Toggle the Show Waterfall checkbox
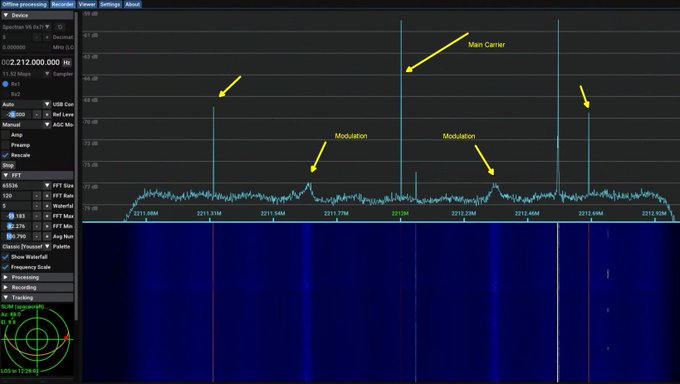The height and width of the screenshot is (384, 680). coord(6,257)
